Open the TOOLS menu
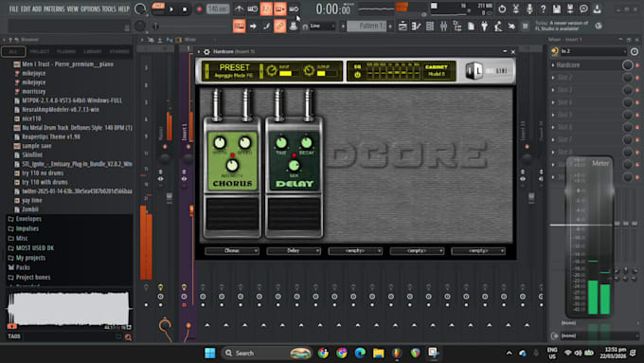644x363 pixels. point(109,9)
